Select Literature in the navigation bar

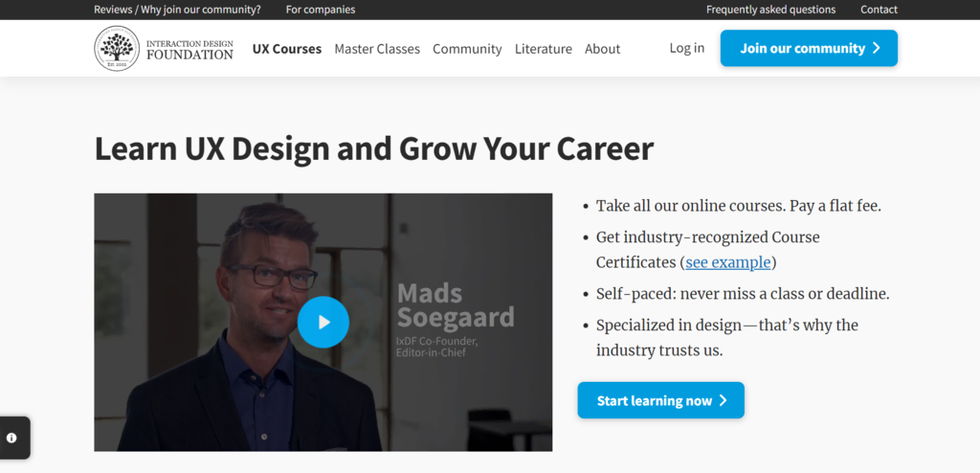coord(544,49)
